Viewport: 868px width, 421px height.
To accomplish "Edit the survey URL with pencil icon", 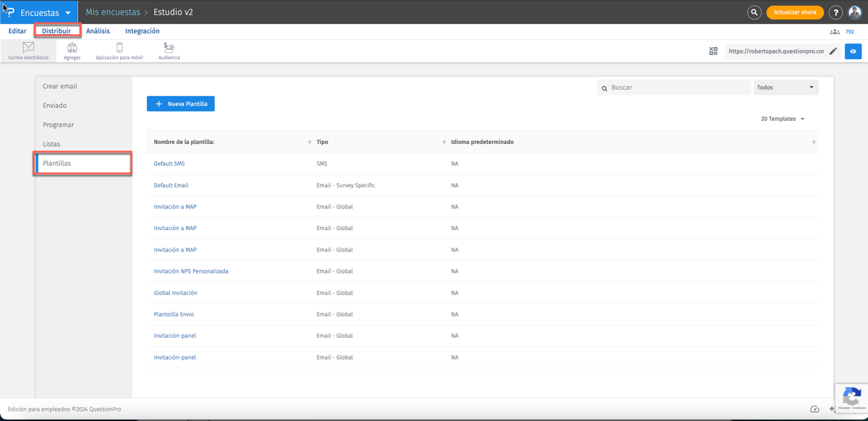I will 833,51.
